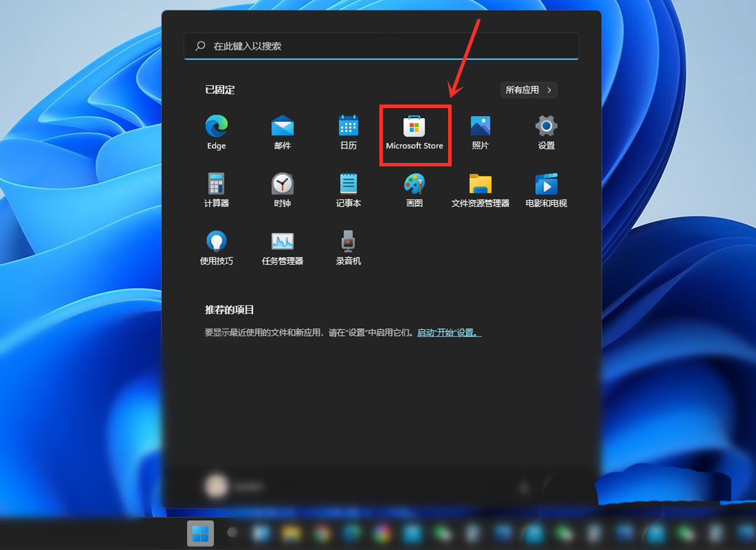Open the 邮件 mail app
Screen dimensions: 756x550
[282, 132]
